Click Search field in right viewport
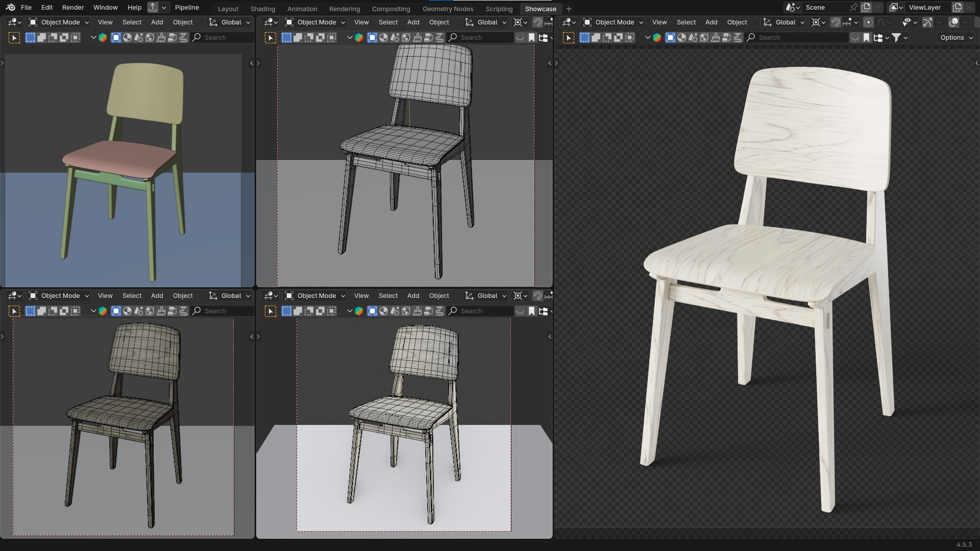The height and width of the screenshot is (551, 980). point(796,38)
